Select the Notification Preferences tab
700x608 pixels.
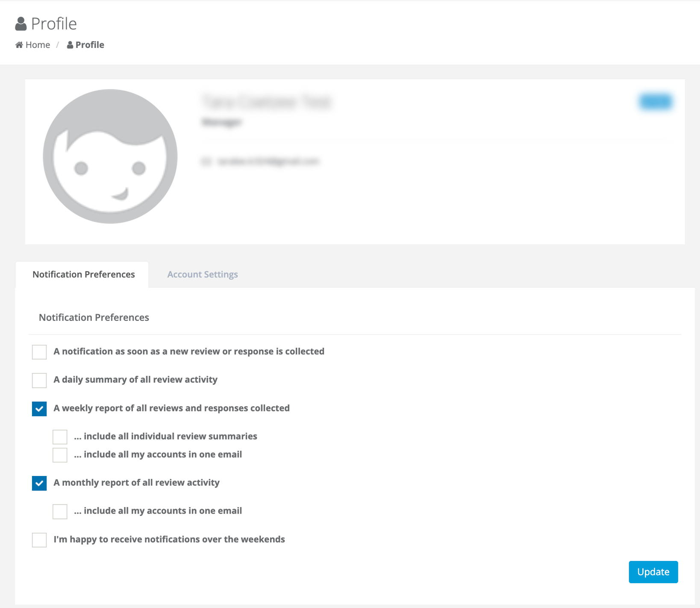click(x=84, y=274)
